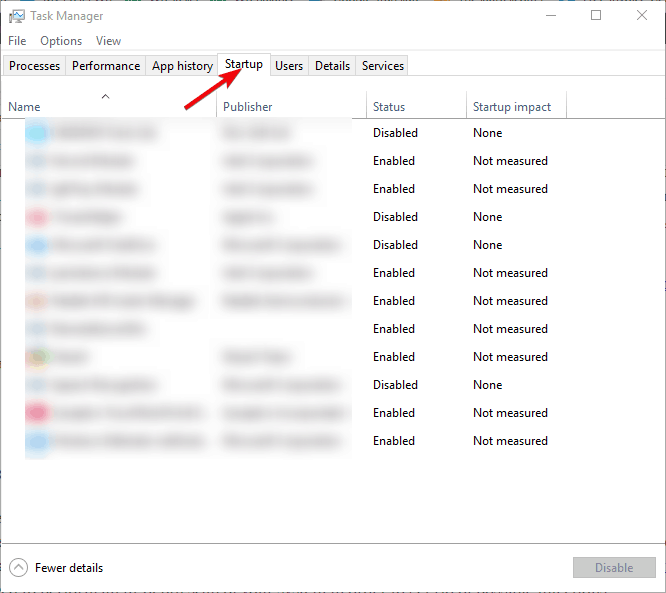Switch to the App history tab
666x593 pixels.
[x=182, y=66]
